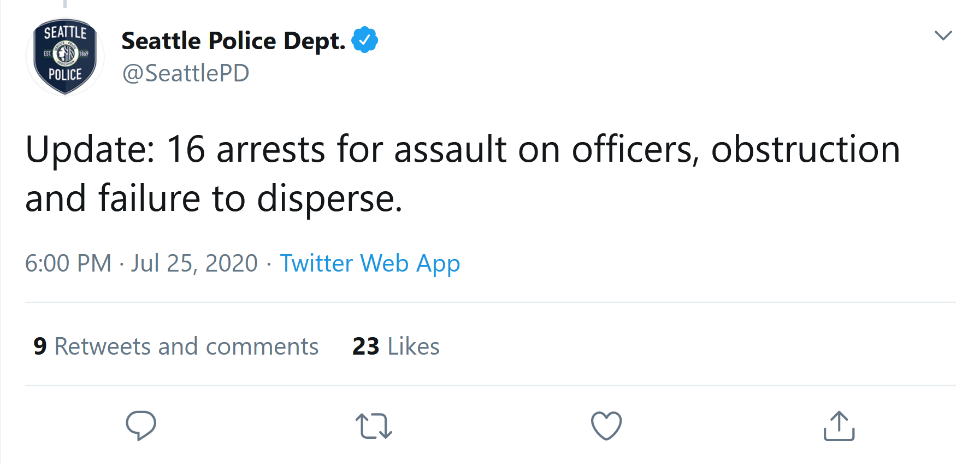980x465 pixels.
Task: Visit the @SeattlePD handle
Action: point(186,73)
